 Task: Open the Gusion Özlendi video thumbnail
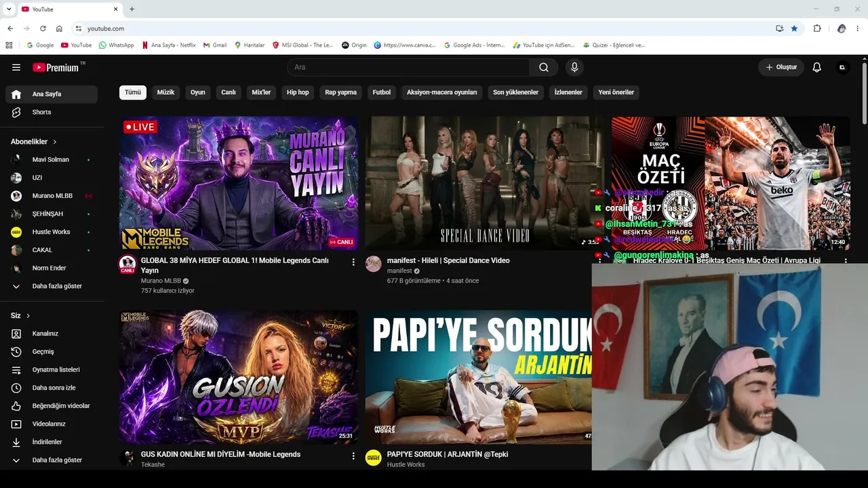click(x=239, y=377)
